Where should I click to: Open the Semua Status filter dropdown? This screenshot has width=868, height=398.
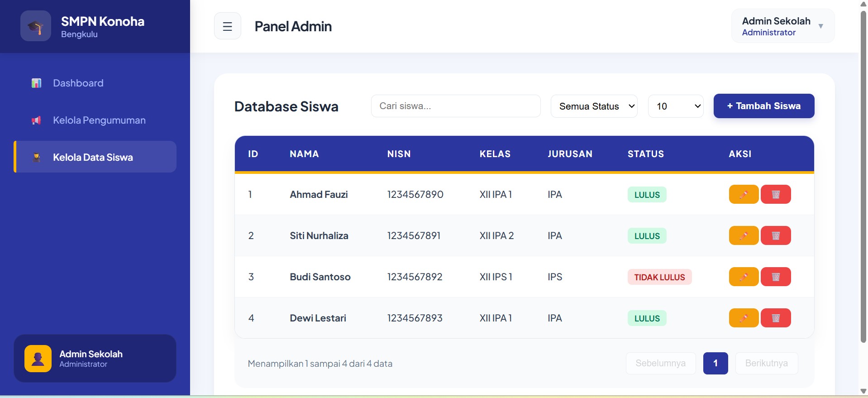pyautogui.click(x=594, y=106)
